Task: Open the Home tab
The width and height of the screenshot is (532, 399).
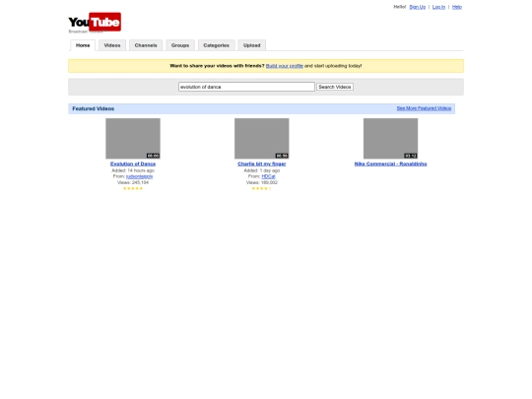Action: pos(83,45)
